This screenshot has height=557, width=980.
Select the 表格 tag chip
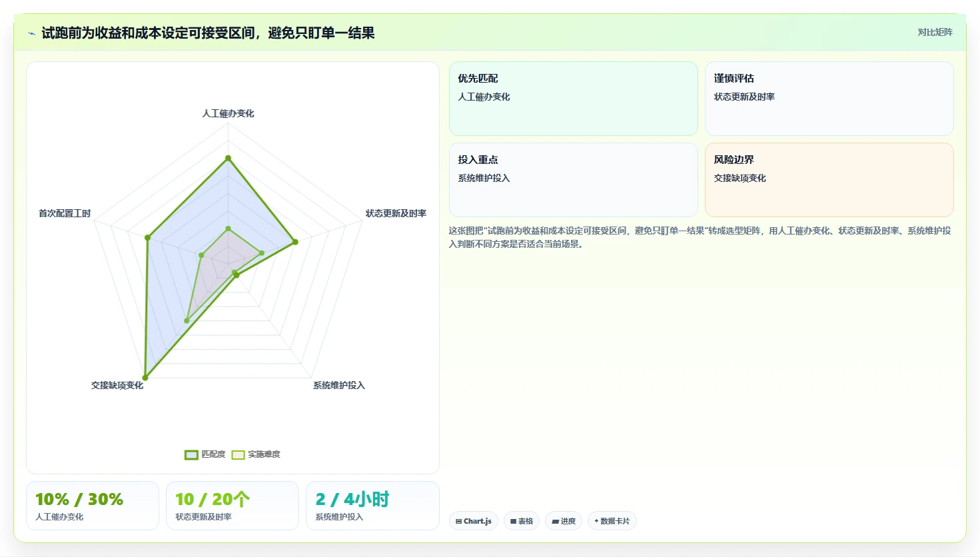coord(522,521)
